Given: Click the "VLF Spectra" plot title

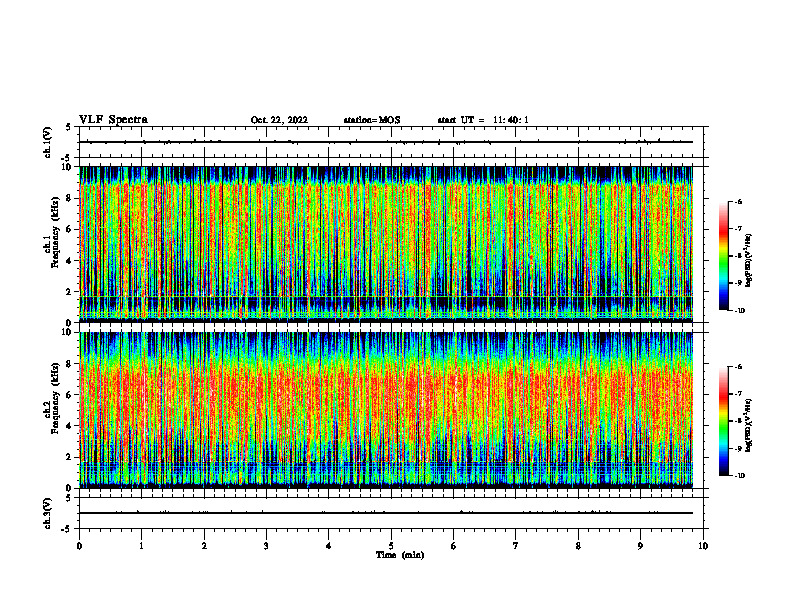Looking at the screenshot, I should pyautogui.click(x=113, y=120).
